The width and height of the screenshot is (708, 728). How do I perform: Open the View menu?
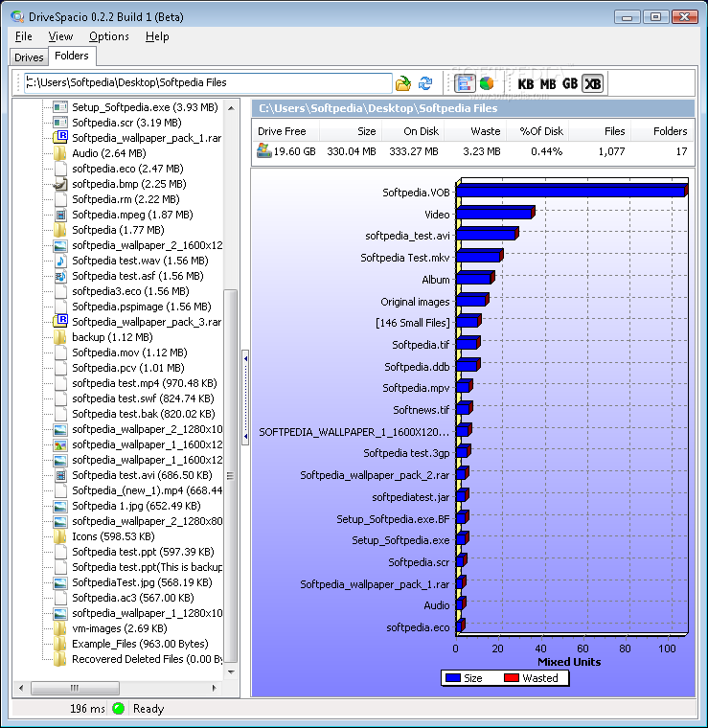coord(60,36)
